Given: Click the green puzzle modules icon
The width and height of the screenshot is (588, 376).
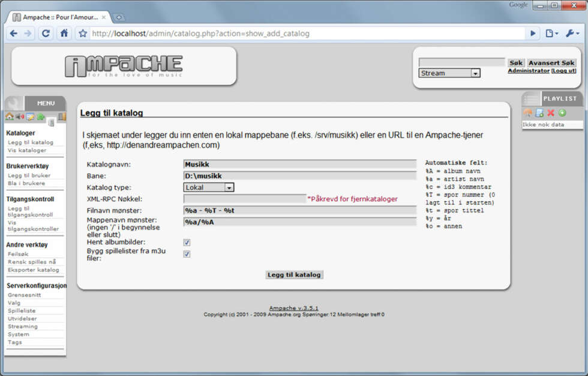Looking at the screenshot, I should point(40,117).
